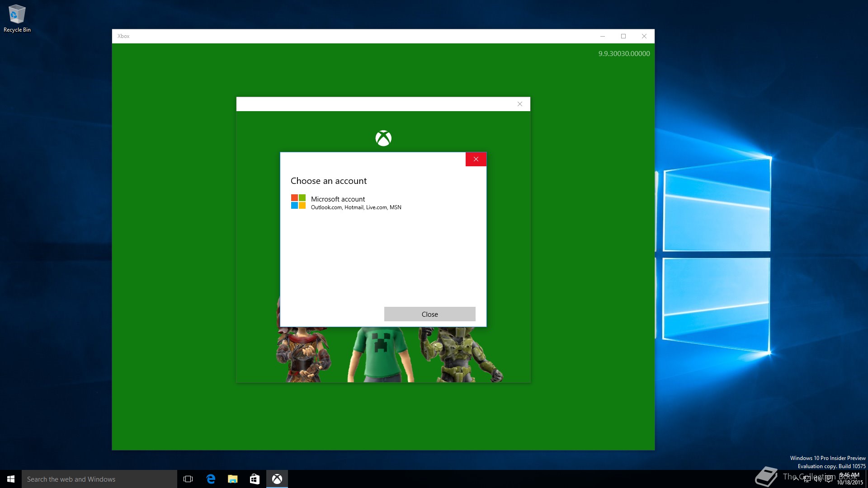The image size is (868, 488).
Task: Maximize the Xbox app window
Action: [623, 36]
